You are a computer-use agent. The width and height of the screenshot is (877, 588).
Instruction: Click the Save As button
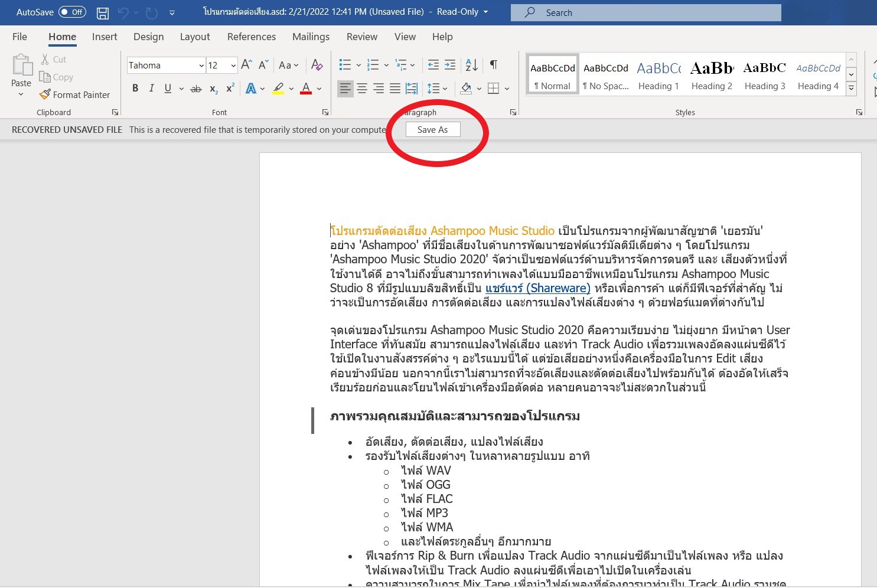pyautogui.click(x=432, y=130)
